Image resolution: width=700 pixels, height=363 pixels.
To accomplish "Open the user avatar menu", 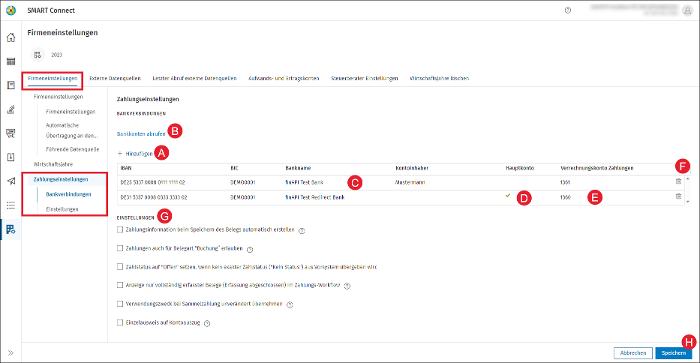I will [x=687, y=10].
